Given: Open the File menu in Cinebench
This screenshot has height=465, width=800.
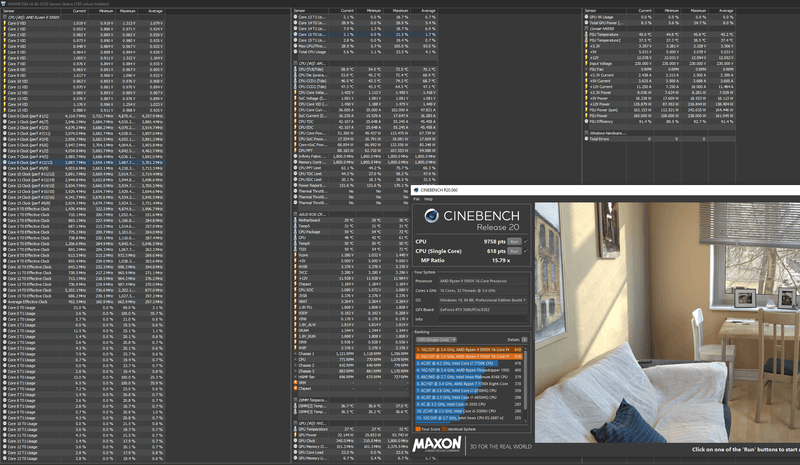Looking at the screenshot, I should [416, 199].
